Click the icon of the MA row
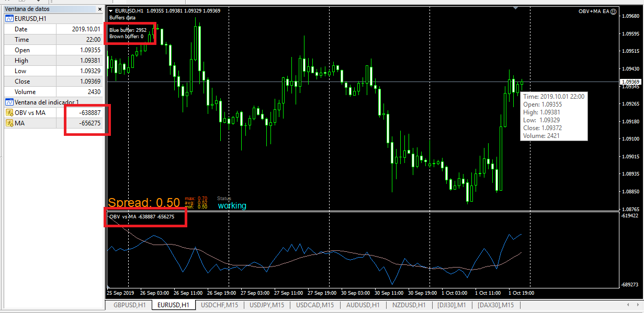Screen dimensions: 644x313 click(9, 123)
